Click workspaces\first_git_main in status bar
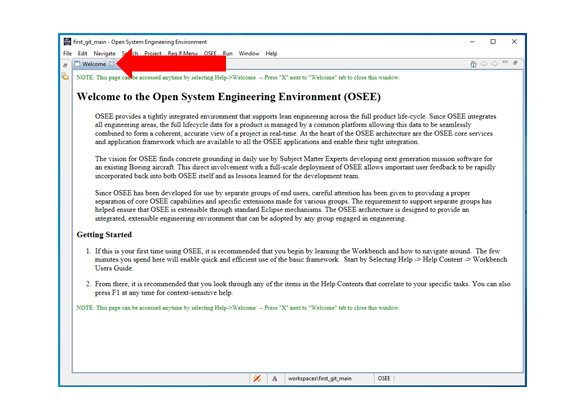 [320, 379]
